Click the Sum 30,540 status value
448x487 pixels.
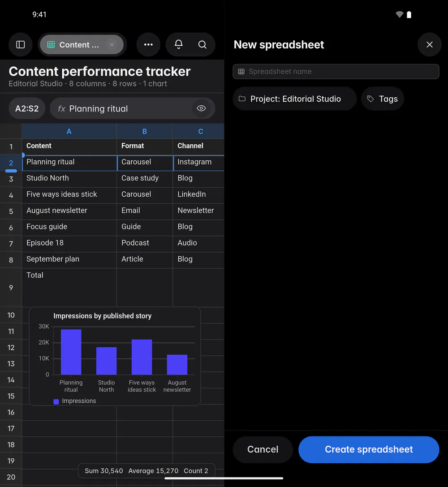(104, 471)
